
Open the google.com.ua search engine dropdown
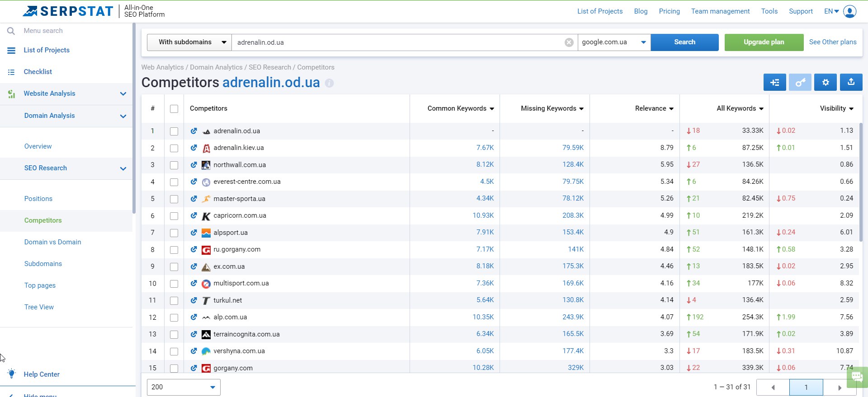click(614, 42)
